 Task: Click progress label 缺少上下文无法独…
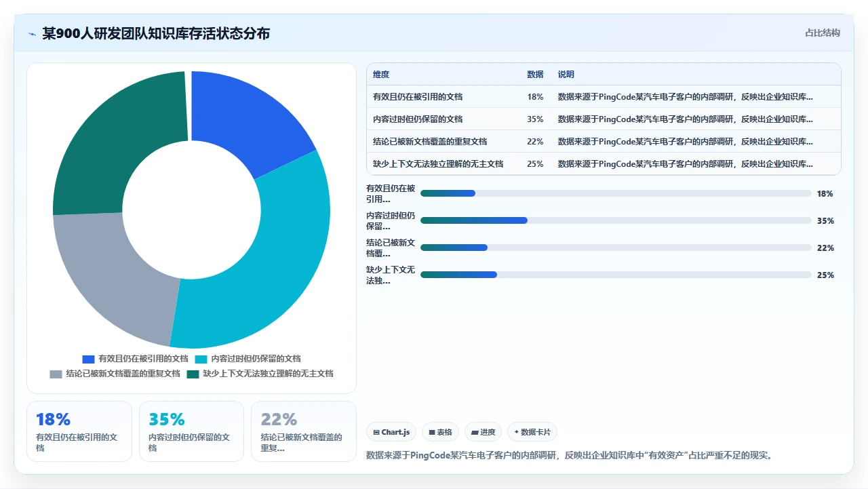(391, 275)
